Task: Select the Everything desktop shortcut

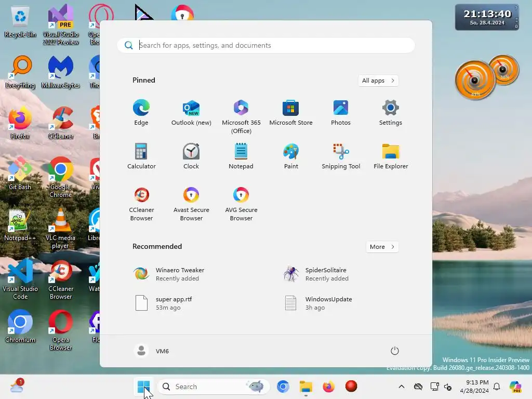Action: click(x=20, y=72)
